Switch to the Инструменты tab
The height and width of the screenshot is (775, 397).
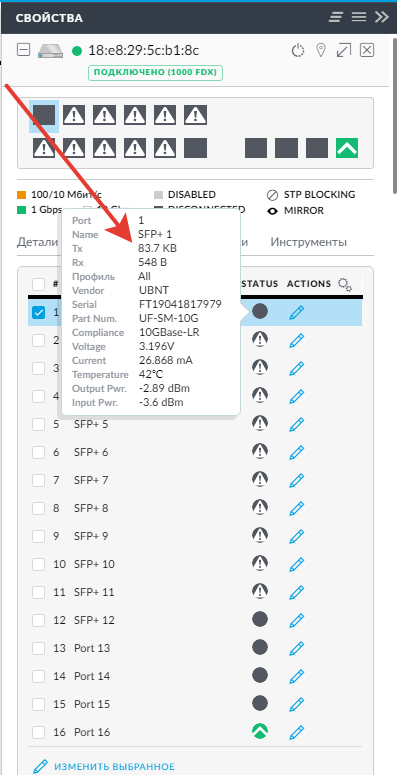[x=308, y=242]
